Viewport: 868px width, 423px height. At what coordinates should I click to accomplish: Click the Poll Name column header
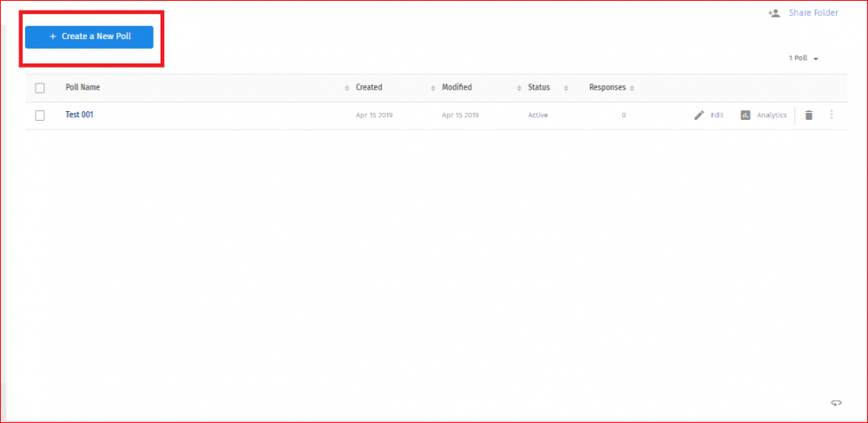pos(83,88)
